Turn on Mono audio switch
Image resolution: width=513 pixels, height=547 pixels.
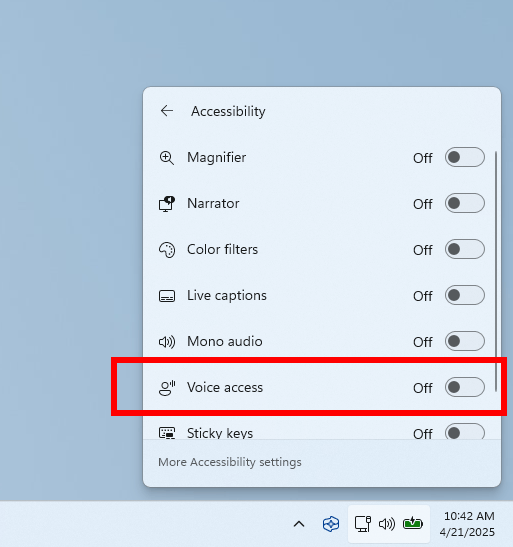(465, 341)
